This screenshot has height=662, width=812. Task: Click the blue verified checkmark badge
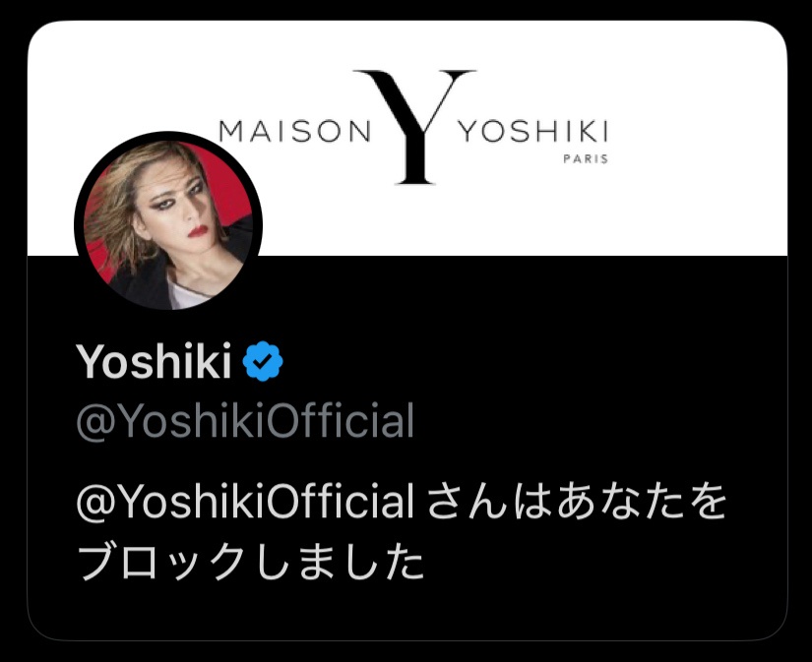(x=263, y=361)
